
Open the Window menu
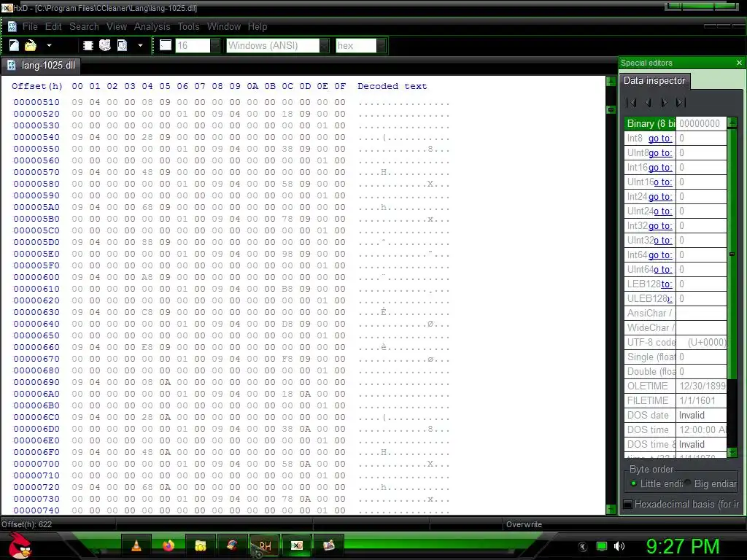click(x=224, y=27)
